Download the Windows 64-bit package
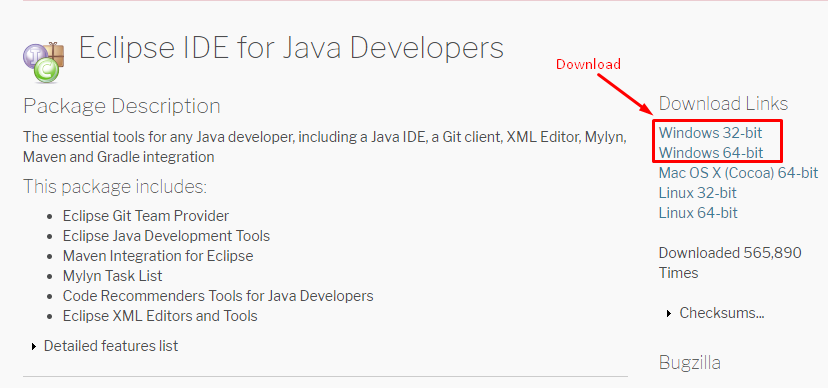Image resolution: width=828 pixels, height=388 pixels. point(711,153)
